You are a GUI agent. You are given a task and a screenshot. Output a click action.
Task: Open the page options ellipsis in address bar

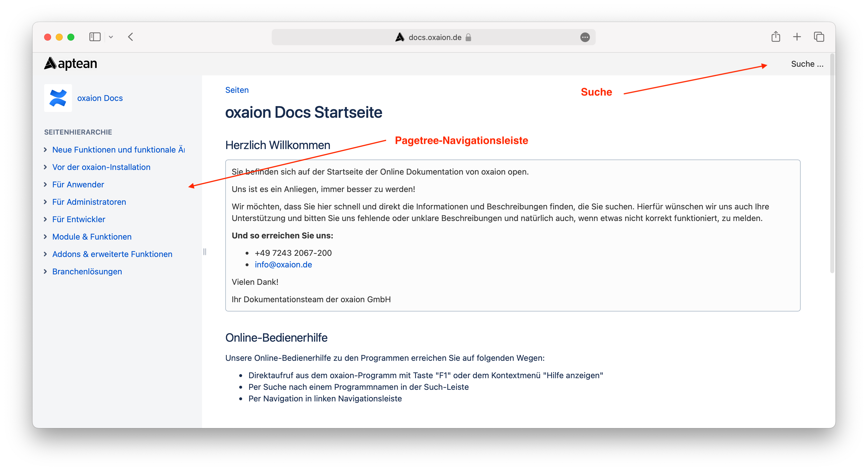click(585, 37)
